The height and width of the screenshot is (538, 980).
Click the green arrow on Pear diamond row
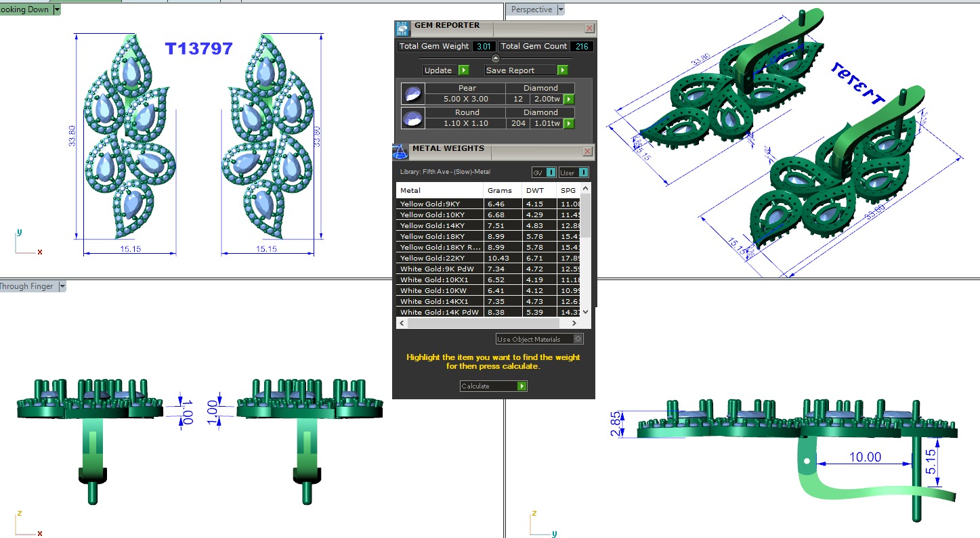(569, 99)
